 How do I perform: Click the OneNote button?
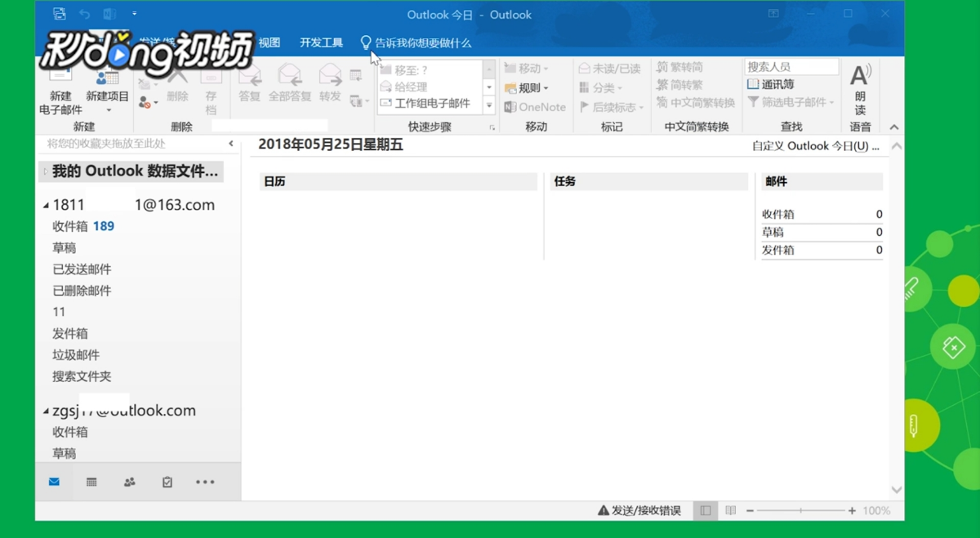pyautogui.click(x=535, y=107)
